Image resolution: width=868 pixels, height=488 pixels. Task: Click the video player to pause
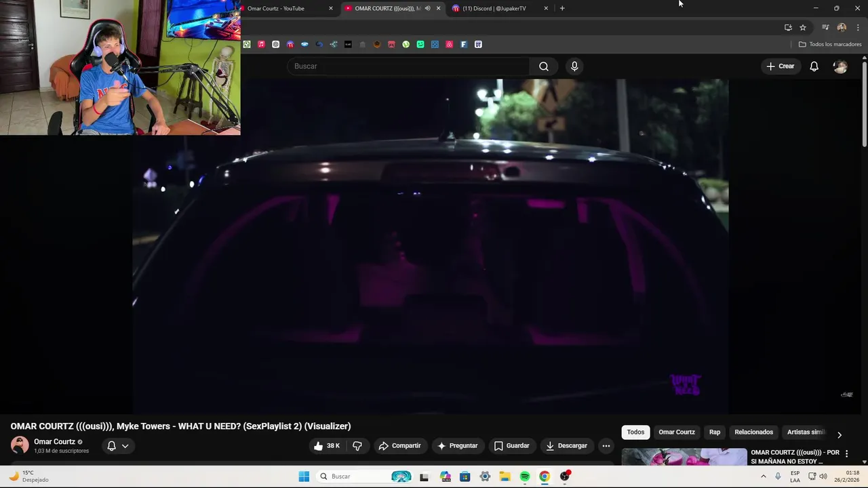430,246
